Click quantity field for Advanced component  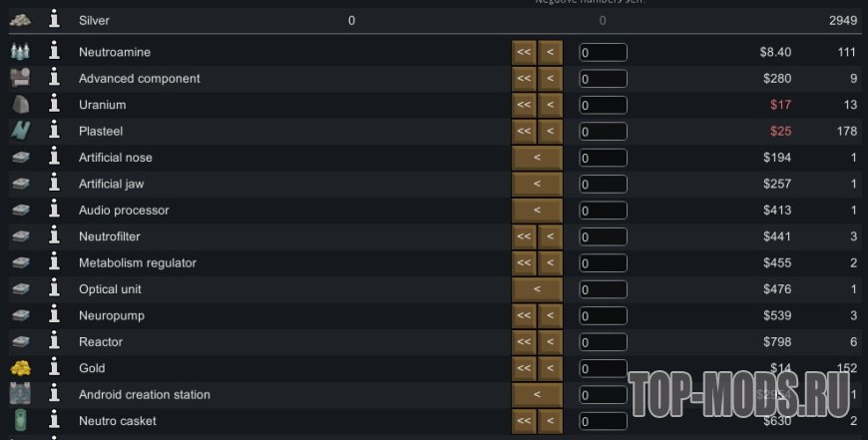pos(603,79)
